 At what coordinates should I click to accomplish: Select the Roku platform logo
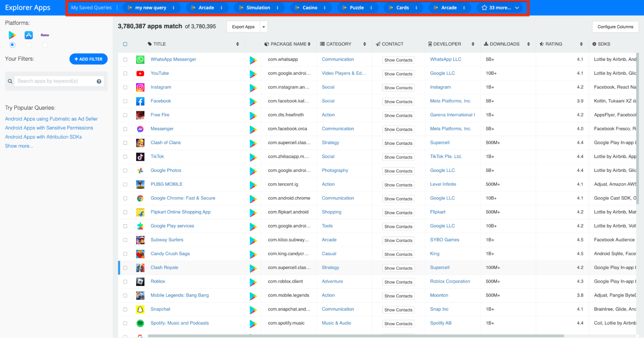point(45,35)
